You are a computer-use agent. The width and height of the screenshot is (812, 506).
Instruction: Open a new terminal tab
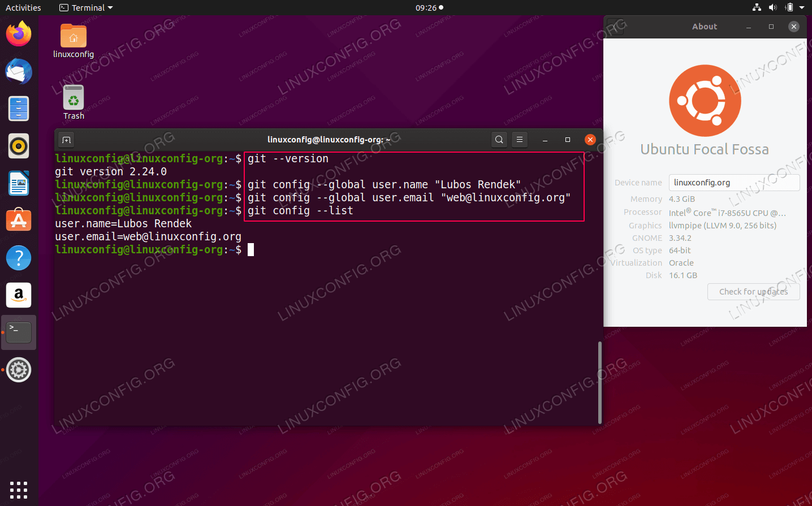click(66, 139)
